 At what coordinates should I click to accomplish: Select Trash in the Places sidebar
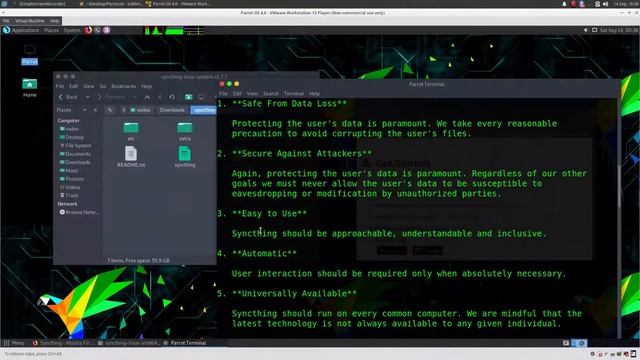point(69,196)
